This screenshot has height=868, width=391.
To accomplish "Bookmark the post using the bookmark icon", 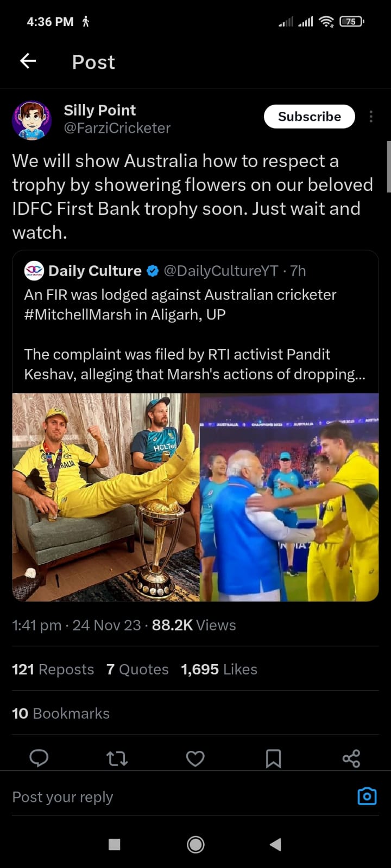I will pyautogui.click(x=273, y=758).
